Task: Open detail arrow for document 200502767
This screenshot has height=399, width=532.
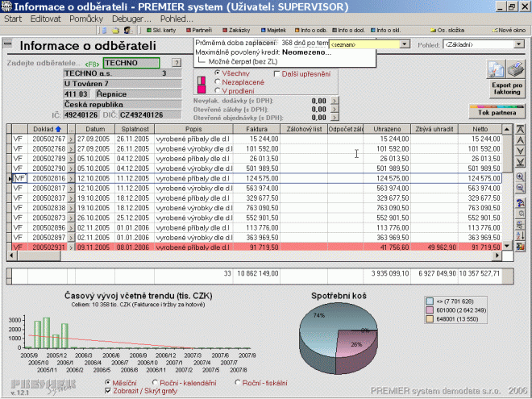Action: point(71,139)
